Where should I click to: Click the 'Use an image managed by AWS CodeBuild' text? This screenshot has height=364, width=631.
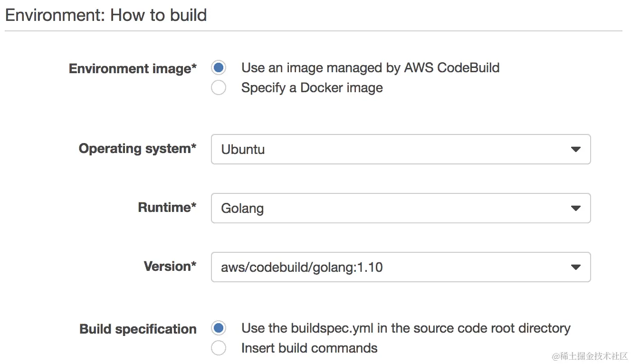point(370,68)
